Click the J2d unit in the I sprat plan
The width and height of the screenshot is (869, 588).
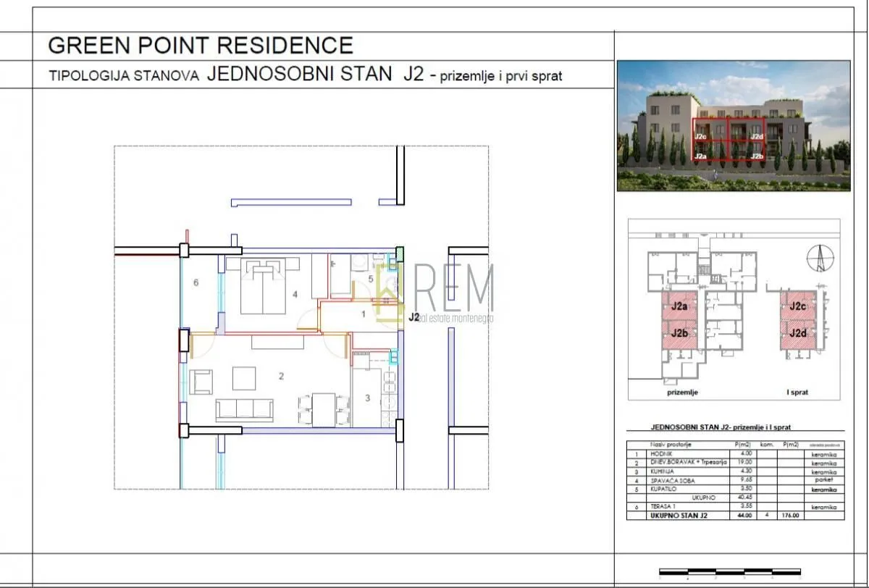[x=799, y=334]
